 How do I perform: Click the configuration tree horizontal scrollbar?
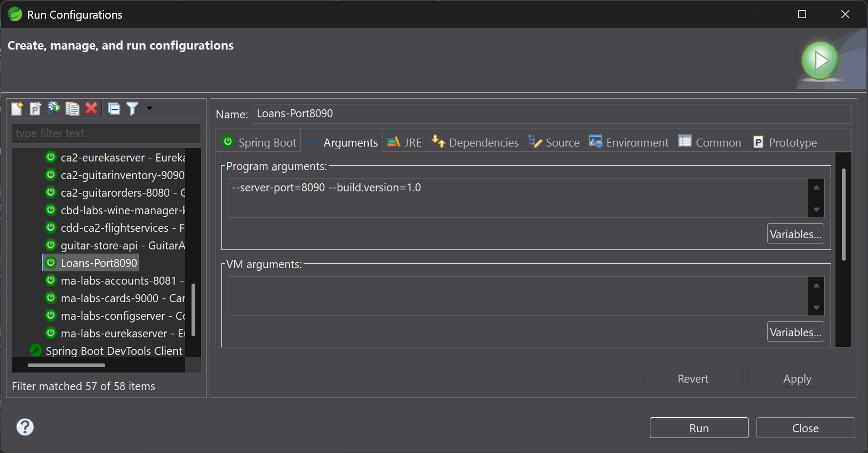66,366
